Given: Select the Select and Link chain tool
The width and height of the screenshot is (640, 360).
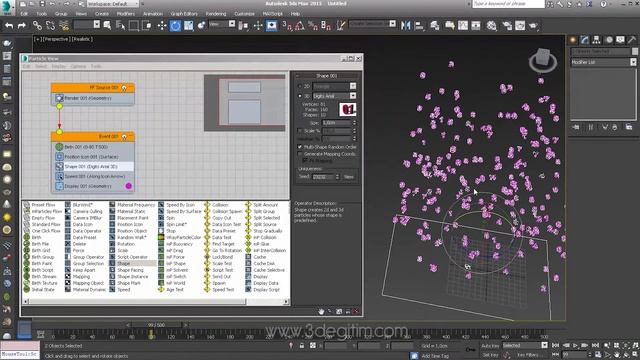Looking at the screenshot, I should tap(37, 26).
